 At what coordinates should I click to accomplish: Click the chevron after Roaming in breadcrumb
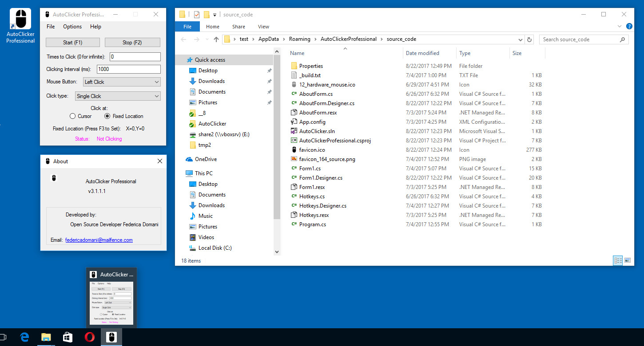pyautogui.click(x=315, y=39)
